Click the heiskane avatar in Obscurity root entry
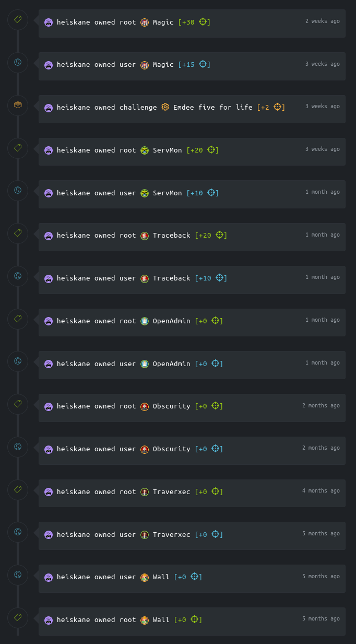The width and height of the screenshot is (356, 644). pos(49,406)
